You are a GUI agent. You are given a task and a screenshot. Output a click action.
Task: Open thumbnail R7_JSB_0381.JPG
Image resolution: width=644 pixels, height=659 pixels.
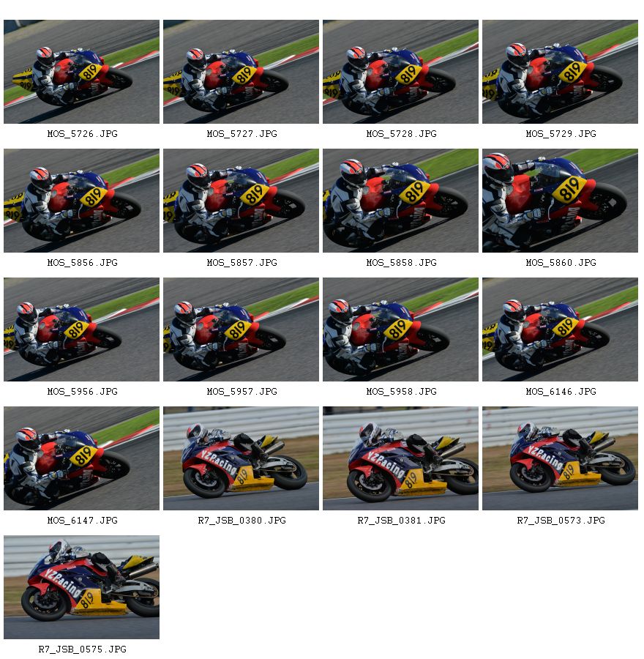[x=401, y=458]
